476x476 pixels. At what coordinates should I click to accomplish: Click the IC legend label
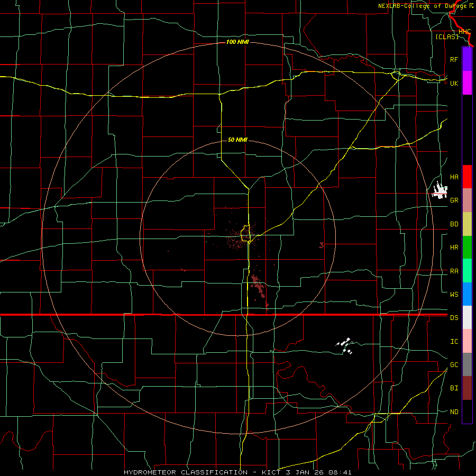454,342
